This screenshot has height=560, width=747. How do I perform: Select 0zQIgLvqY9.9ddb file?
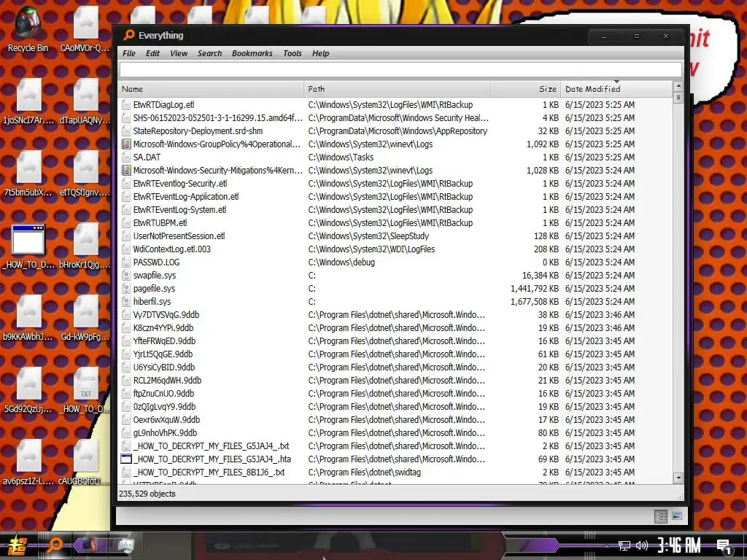(395, 407)
